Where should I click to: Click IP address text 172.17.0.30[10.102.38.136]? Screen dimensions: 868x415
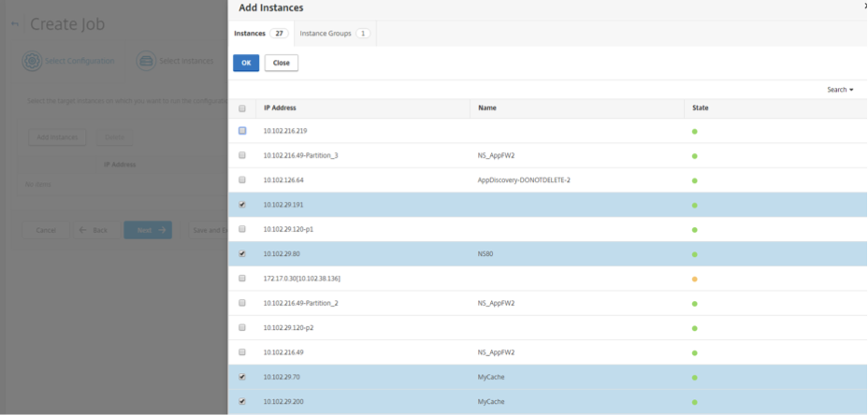[302, 279]
